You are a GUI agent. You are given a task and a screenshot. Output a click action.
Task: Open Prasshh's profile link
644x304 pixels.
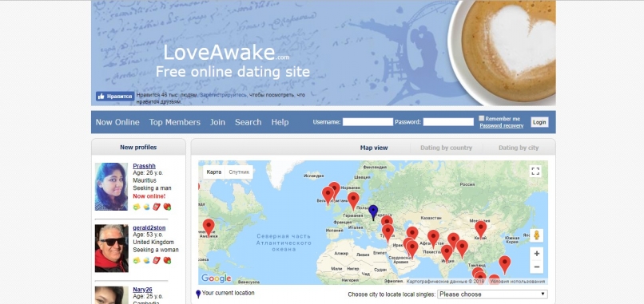[x=144, y=166]
